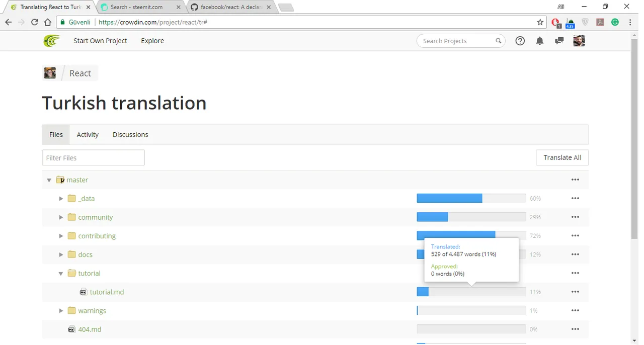Open options menu for tutorial folder
The image size is (644, 345).
pos(575,273)
